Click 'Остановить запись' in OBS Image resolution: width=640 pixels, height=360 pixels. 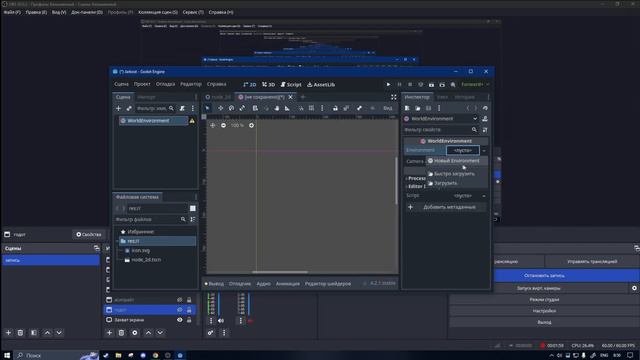[x=544, y=276]
